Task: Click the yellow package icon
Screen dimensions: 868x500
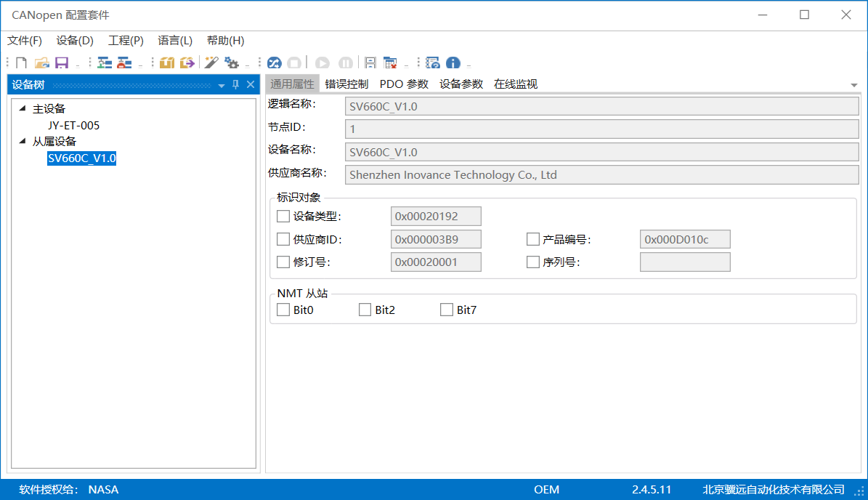Action: pyautogui.click(x=166, y=62)
